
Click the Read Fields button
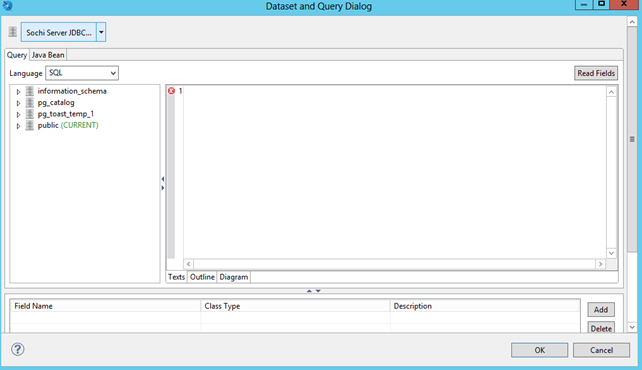click(x=596, y=73)
